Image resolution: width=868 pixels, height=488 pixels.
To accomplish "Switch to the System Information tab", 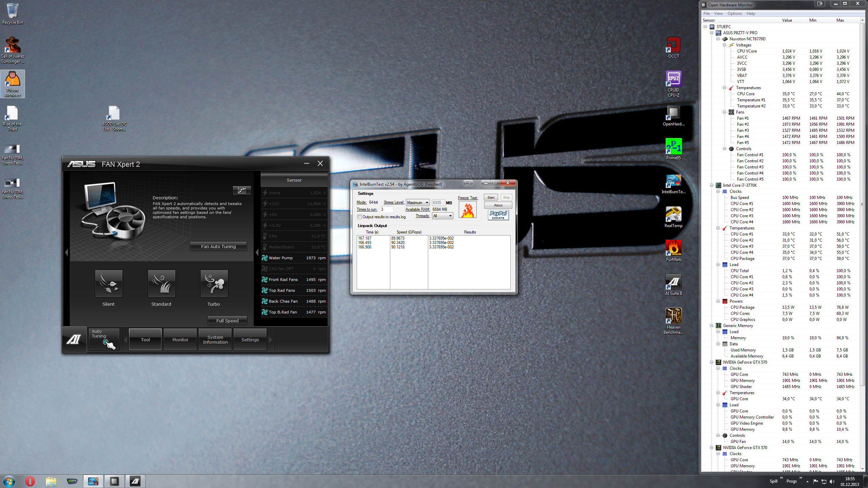I will pyautogui.click(x=215, y=340).
